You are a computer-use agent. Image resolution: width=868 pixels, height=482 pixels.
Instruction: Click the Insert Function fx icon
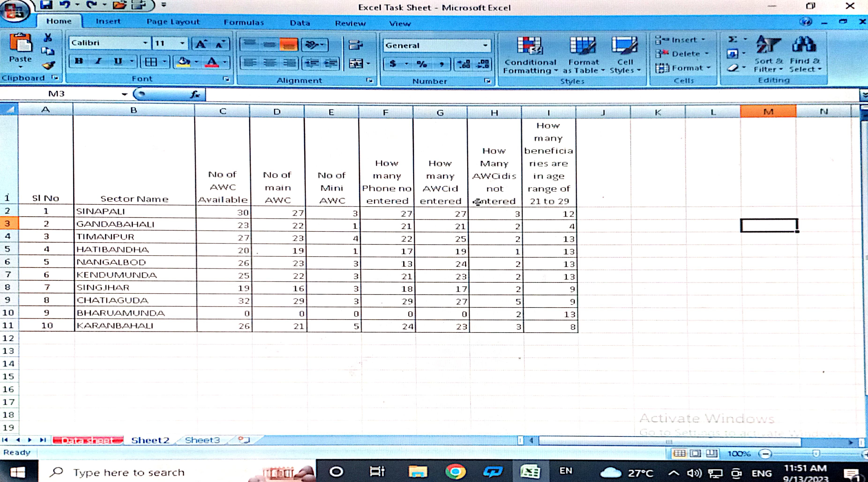pyautogui.click(x=195, y=94)
